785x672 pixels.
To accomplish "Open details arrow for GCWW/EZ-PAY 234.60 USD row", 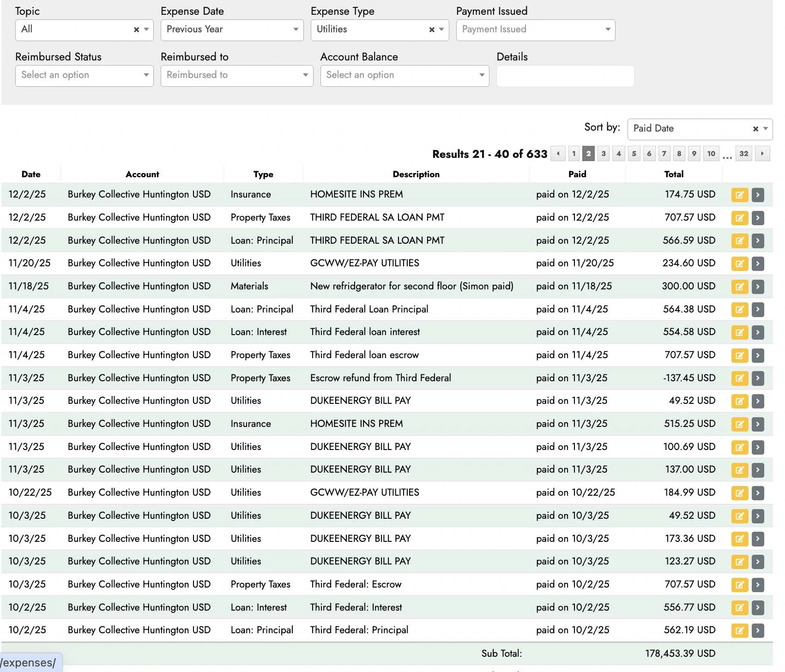I will pyautogui.click(x=758, y=264).
